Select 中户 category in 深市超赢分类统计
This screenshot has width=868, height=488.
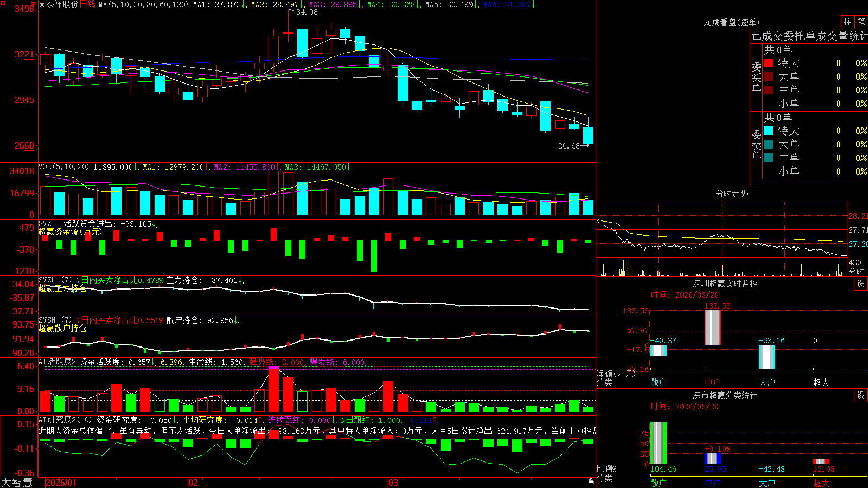713,483
